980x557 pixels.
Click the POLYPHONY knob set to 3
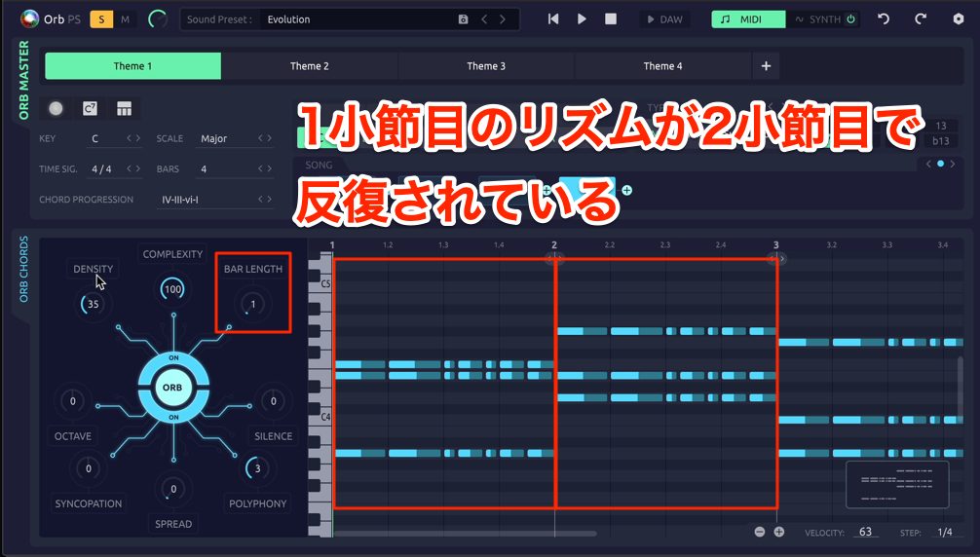click(x=257, y=468)
